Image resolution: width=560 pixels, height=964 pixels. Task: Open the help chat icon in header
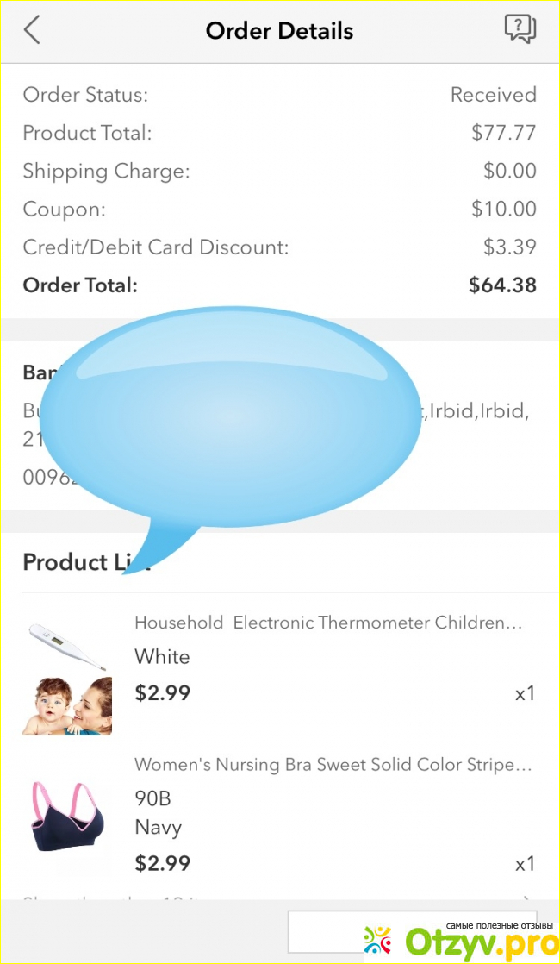pyautogui.click(x=520, y=30)
